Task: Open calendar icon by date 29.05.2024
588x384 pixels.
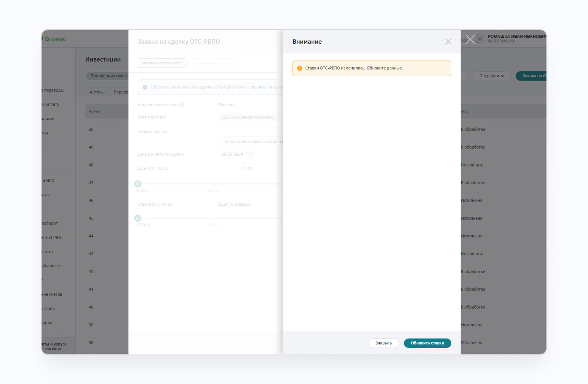Action: point(249,154)
